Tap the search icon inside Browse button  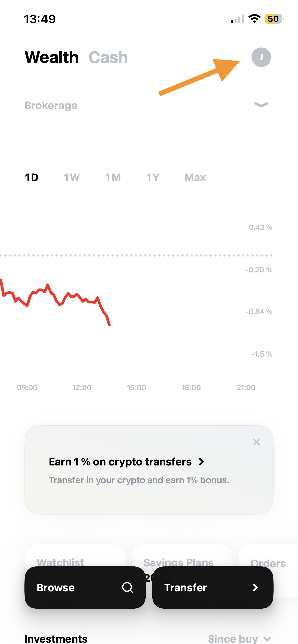tap(127, 588)
